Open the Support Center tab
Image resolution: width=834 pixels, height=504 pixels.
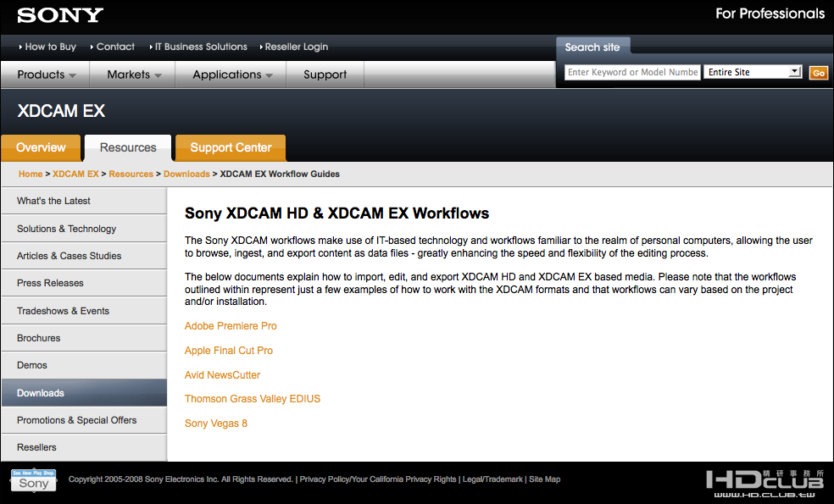(x=231, y=147)
